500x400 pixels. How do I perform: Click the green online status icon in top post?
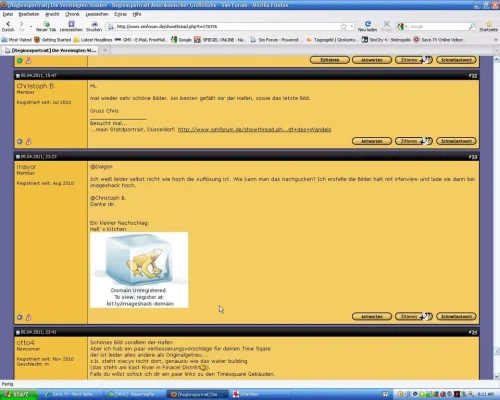pos(20,61)
